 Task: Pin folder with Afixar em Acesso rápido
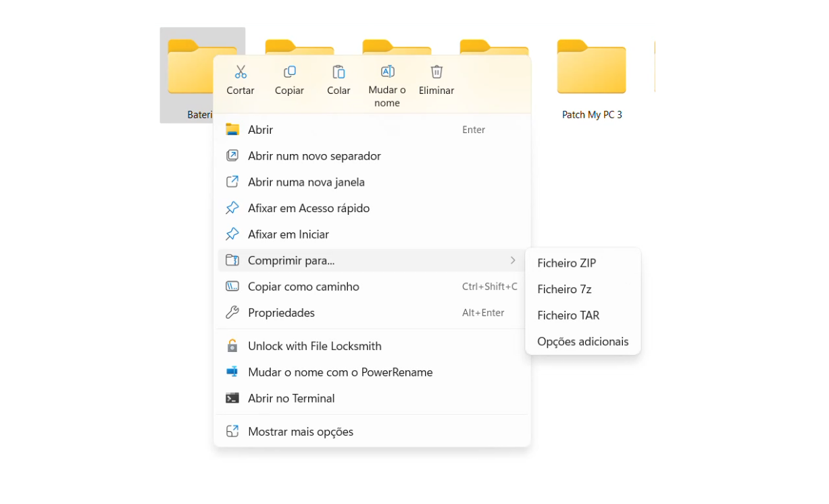(309, 209)
